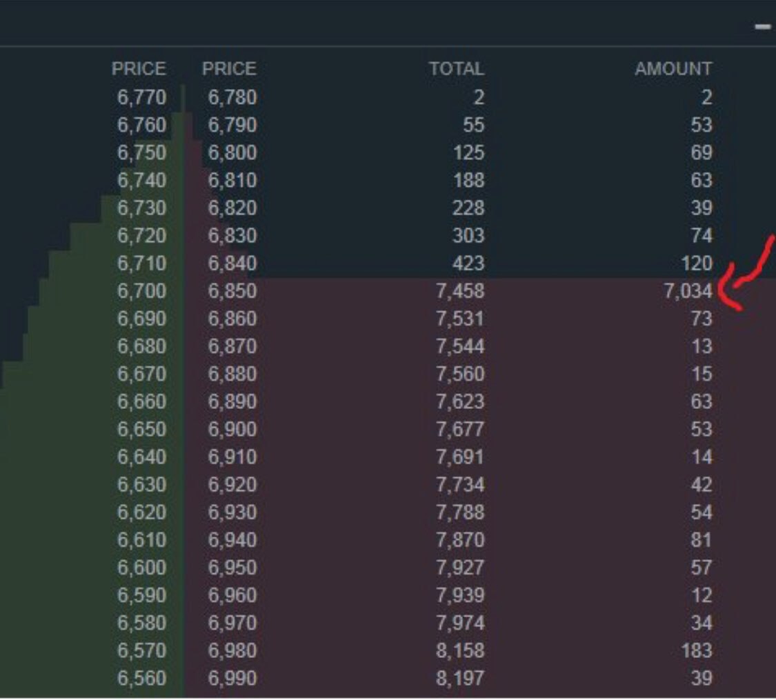Select bid price 6,560
Screen dimensions: 776x700
click(142, 679)
